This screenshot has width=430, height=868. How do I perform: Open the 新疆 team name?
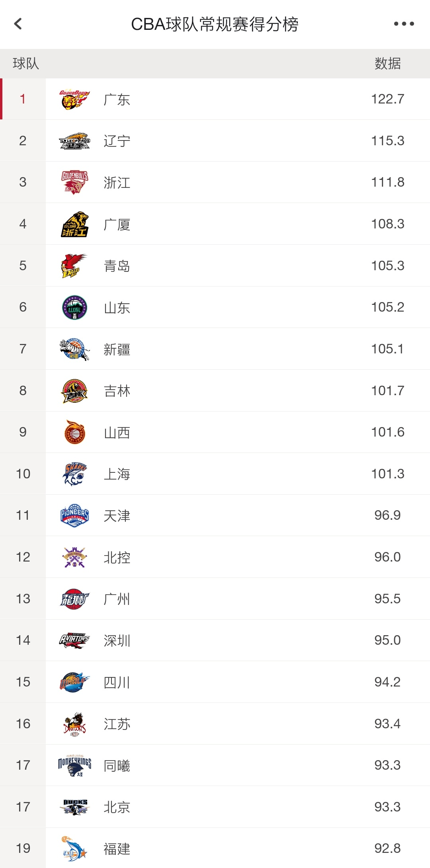pos(117,349)
